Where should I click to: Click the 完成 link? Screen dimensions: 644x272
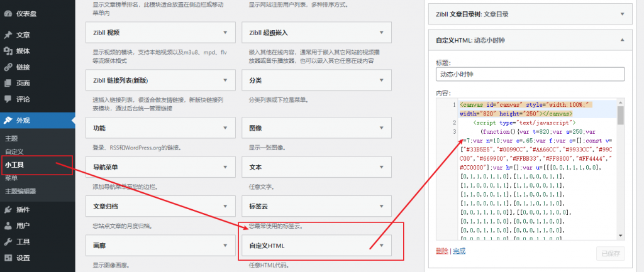click(459, 251)
